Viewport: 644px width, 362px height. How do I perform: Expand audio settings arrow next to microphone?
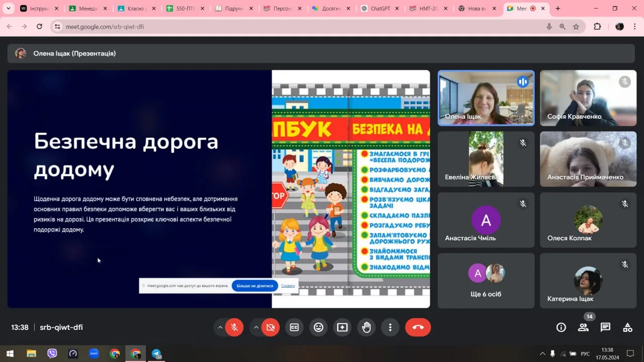[x=220, y=327]
